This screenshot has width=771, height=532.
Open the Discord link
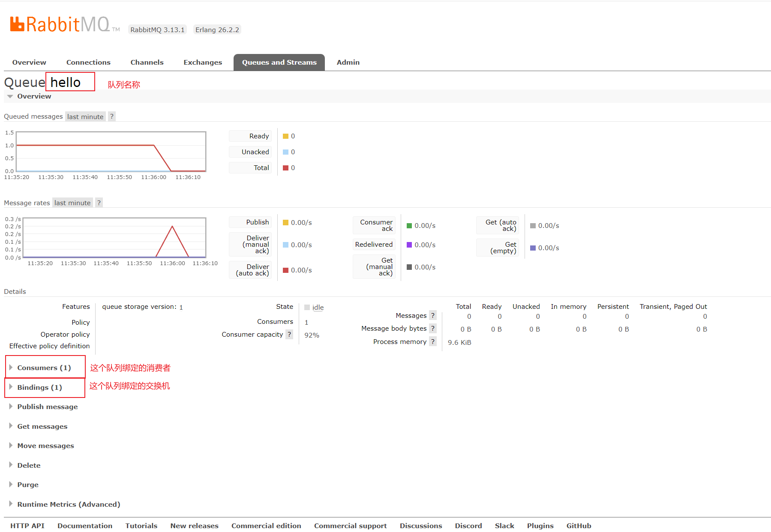point(468,526)
